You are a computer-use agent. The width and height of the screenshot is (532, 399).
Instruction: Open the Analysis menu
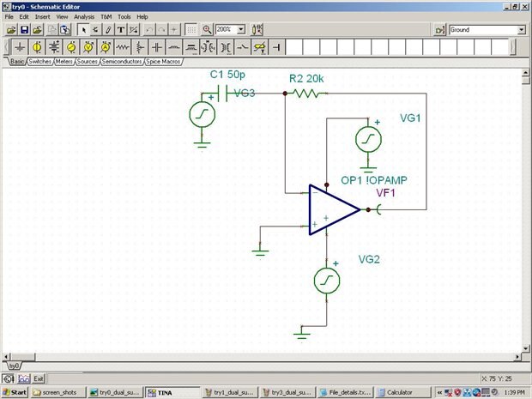tap(84, 16)
